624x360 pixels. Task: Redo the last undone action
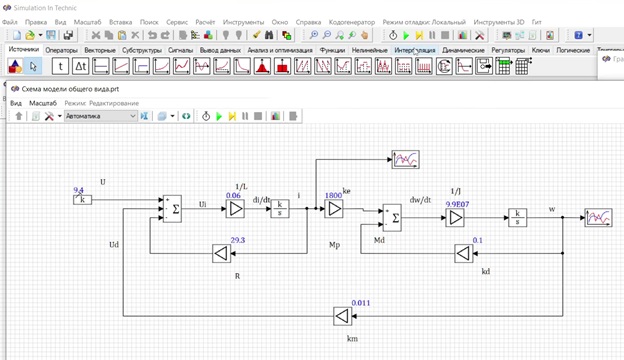(165, 35)
